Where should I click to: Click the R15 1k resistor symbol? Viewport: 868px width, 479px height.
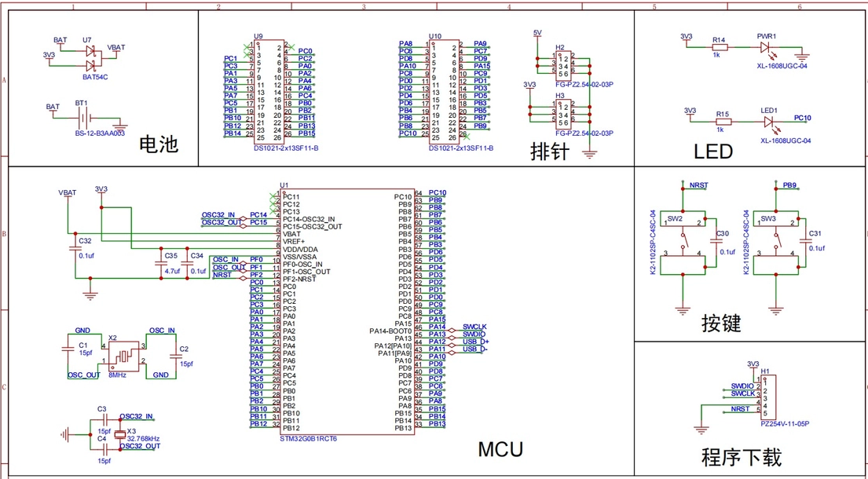[x=723, y=122]
